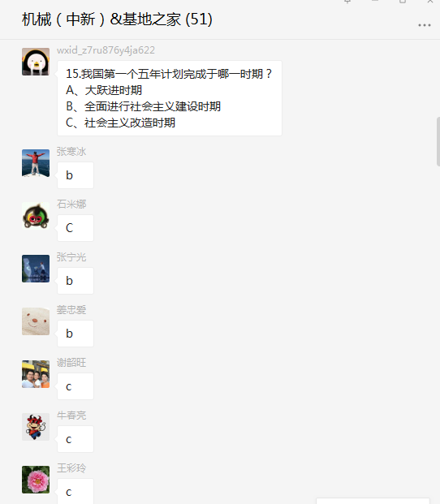Click the penguin avatar of wxid_z7ru876y4ja622
Viewport: 440px width, 504px height.
36,62
